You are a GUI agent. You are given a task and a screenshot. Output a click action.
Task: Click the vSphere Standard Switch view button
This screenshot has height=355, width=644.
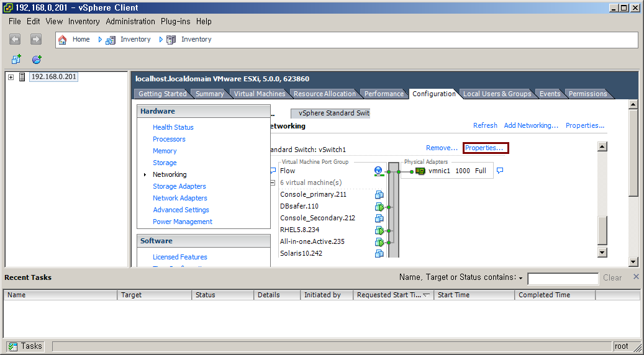coord(330,114)
